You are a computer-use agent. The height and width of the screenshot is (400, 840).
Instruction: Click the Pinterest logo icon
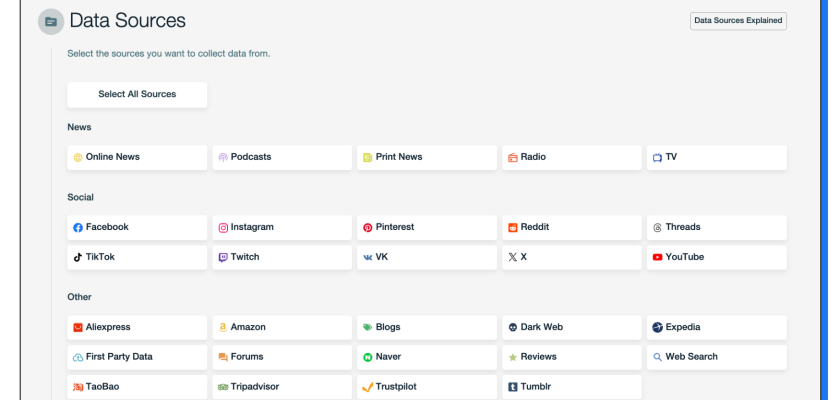point(367,228)
